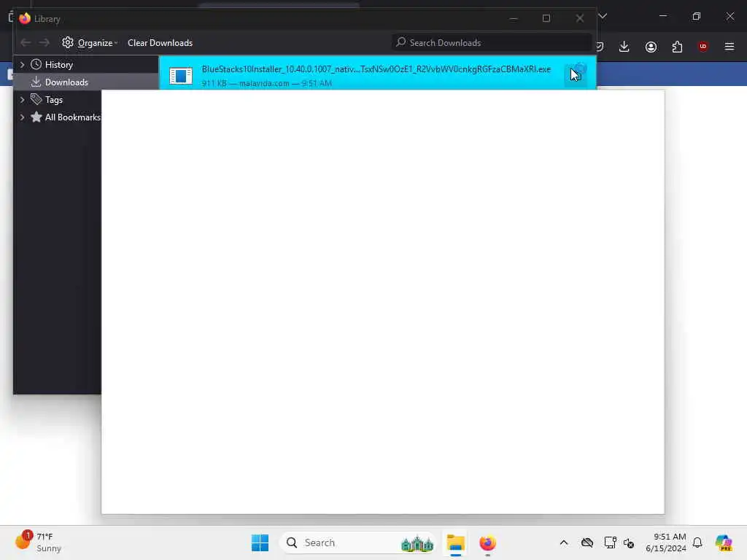Viewport: 747px width, 560px height.
Task: Open the list all tabs chevron in Firefox
Action: coord(603,16)
